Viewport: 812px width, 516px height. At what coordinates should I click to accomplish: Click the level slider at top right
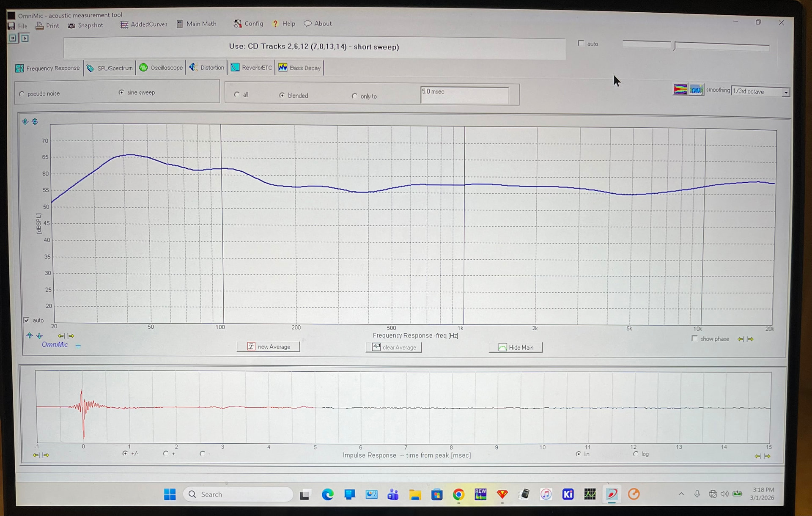tap(675, 46)
